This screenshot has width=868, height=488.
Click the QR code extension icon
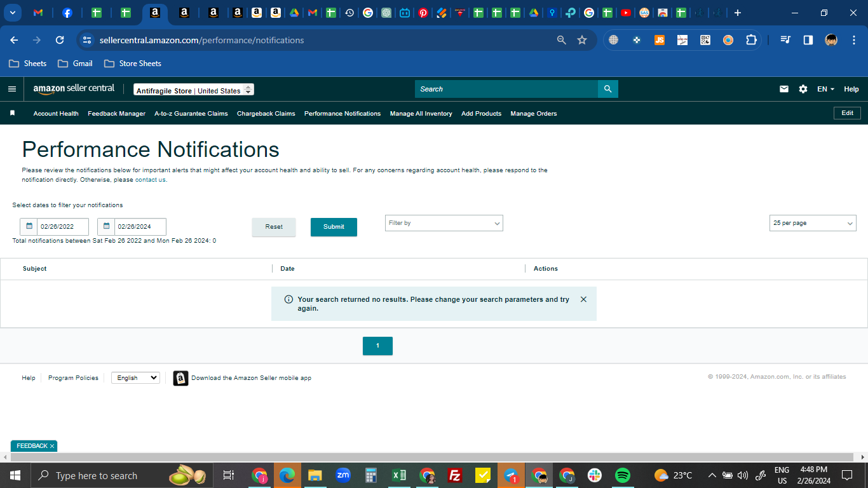point(705,40)
